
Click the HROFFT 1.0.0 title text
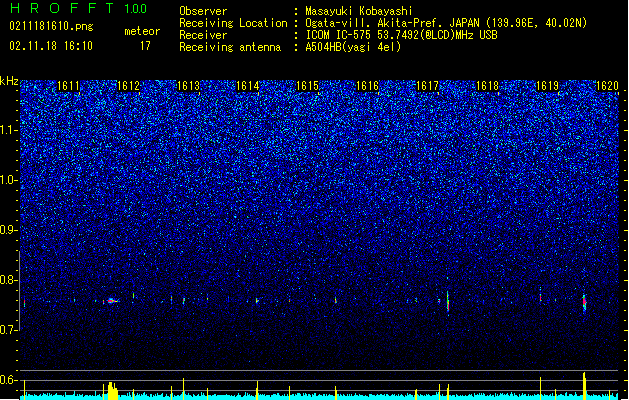78,8
